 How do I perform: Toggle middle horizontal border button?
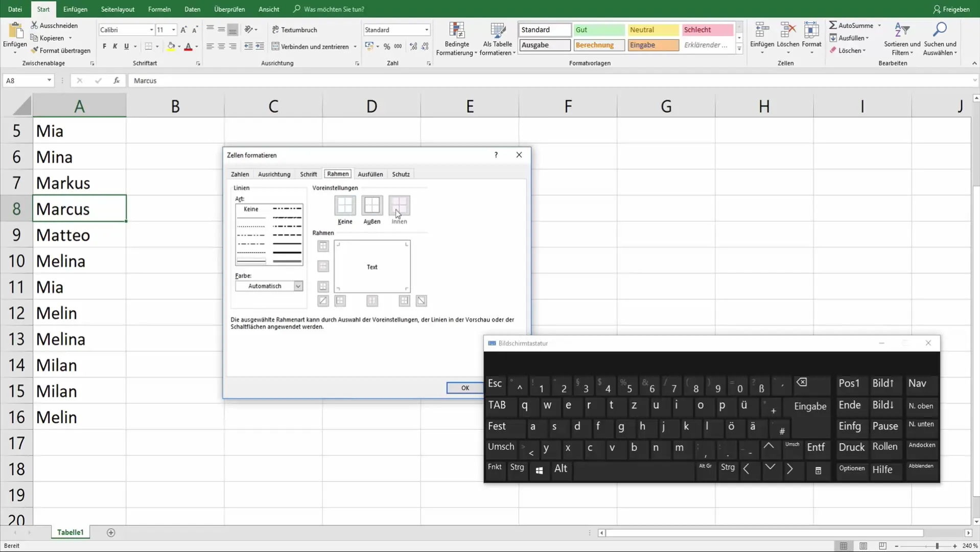pyautogui.click(x=323, y=266)
